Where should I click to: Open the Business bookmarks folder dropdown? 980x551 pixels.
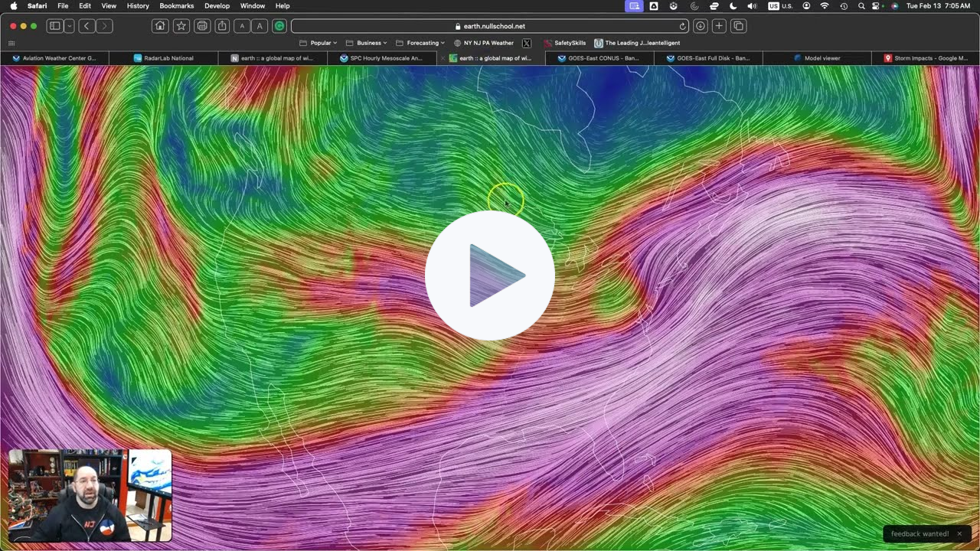click(x=367, y=43)
